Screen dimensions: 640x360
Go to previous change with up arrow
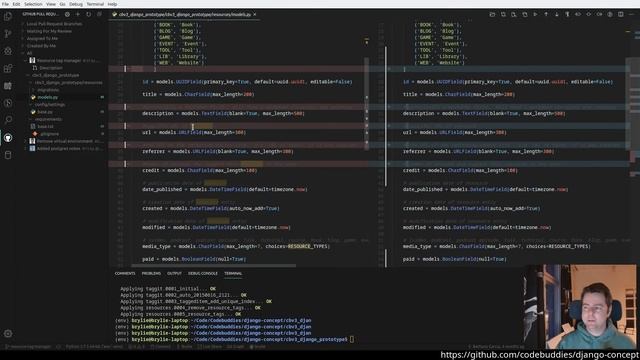[546, 14]
